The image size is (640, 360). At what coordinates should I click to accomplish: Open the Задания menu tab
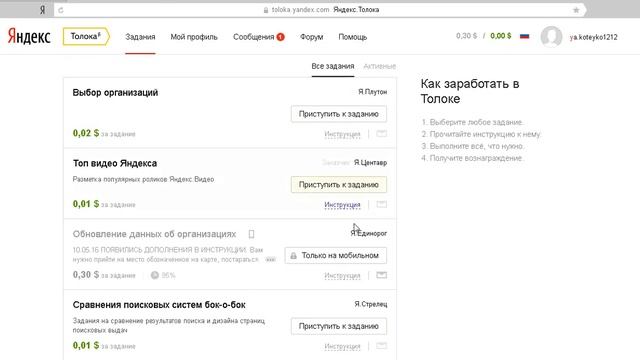click(x=140, y=37)
